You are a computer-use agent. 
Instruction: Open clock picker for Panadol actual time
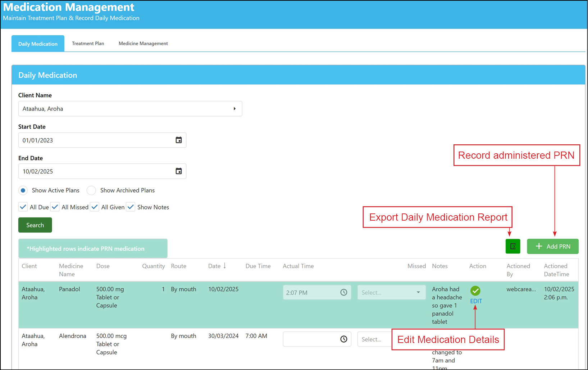344,292
